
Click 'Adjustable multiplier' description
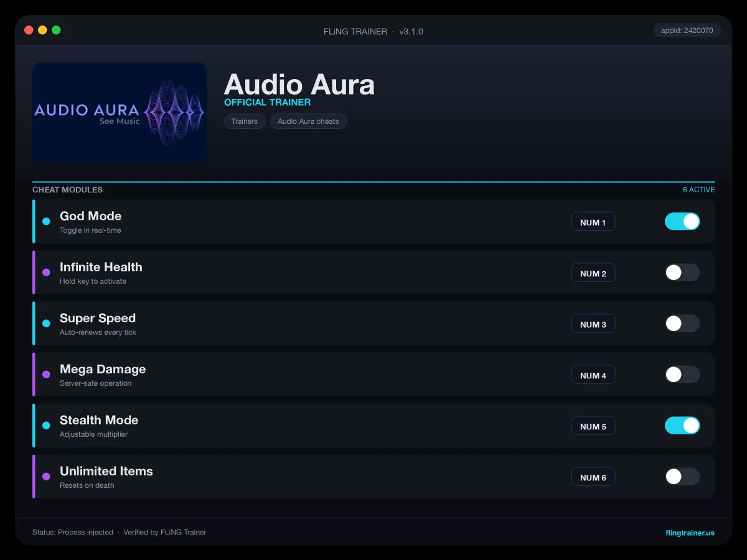(x=93, y=434)
